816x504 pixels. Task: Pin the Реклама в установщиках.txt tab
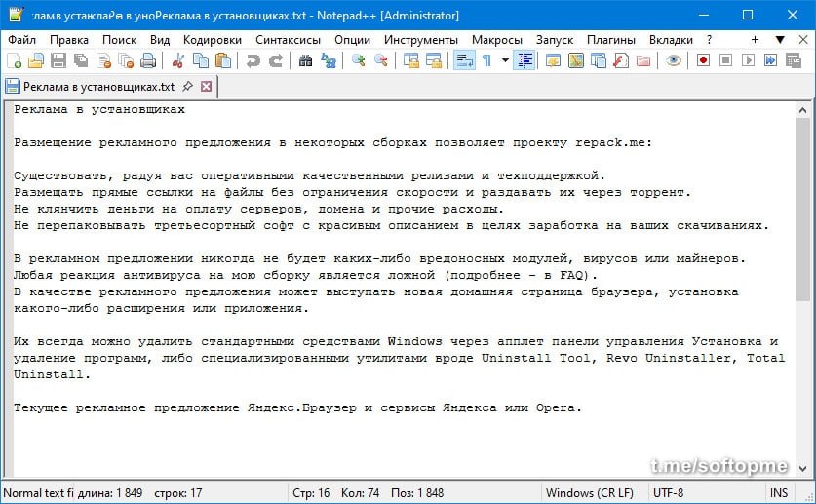pyautogui.click(x=187, y=87)
